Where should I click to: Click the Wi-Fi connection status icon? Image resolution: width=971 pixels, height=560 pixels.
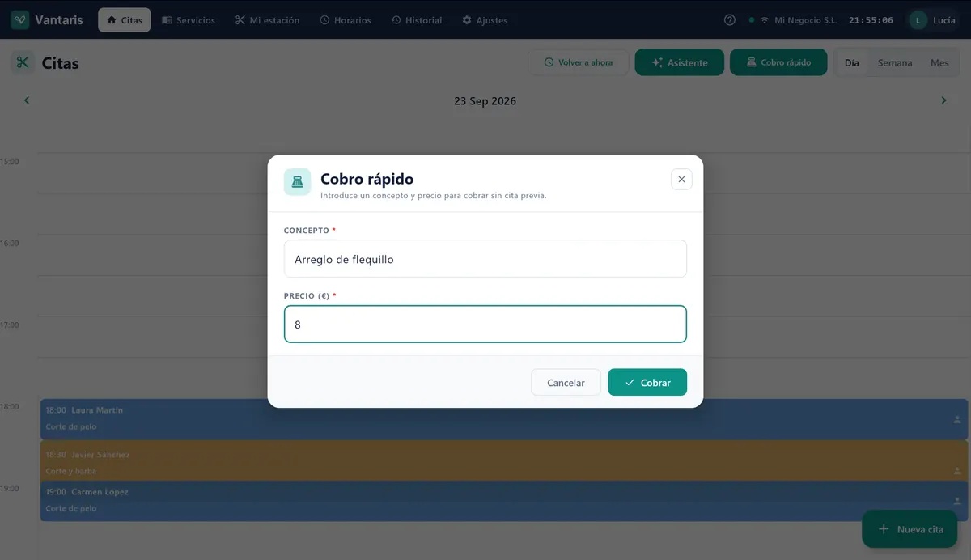click(x=764, y=20)
